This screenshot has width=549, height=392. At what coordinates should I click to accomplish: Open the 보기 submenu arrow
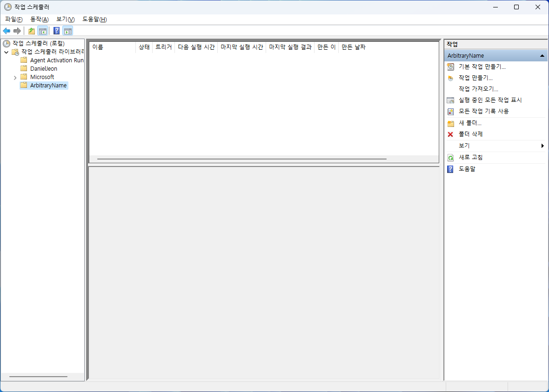[x=542, y=146]
